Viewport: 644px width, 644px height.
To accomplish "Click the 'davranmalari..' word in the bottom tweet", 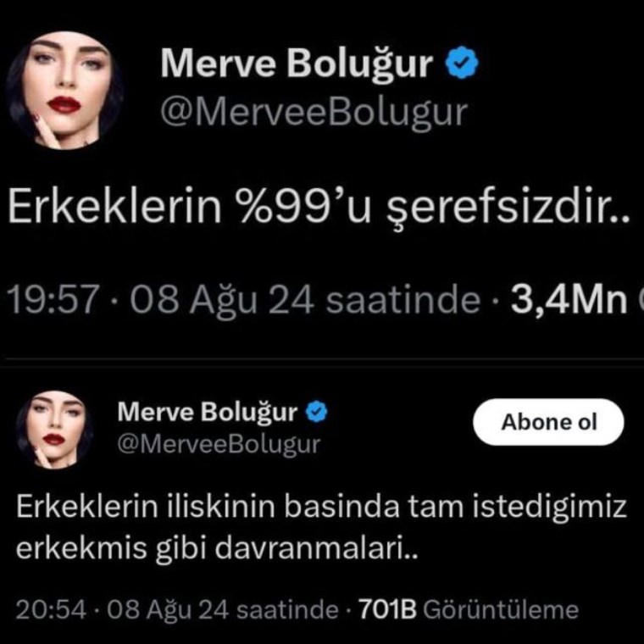I will (316, 548).
